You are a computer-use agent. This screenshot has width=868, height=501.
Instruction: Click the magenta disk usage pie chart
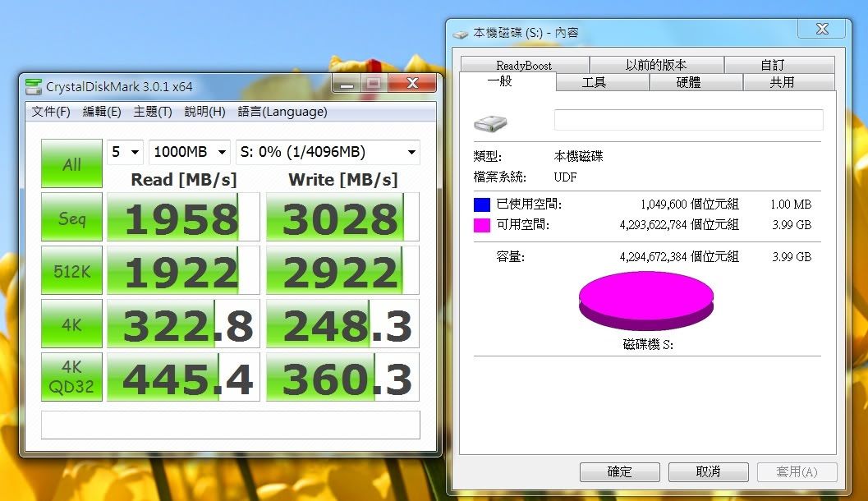pyautogui.click(x=646, y=301)
